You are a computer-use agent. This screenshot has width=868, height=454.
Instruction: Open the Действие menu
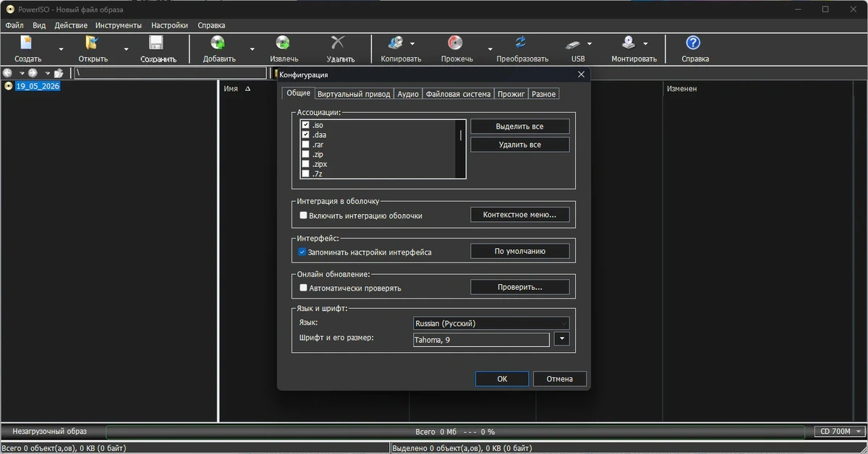[x=71, y=25]
